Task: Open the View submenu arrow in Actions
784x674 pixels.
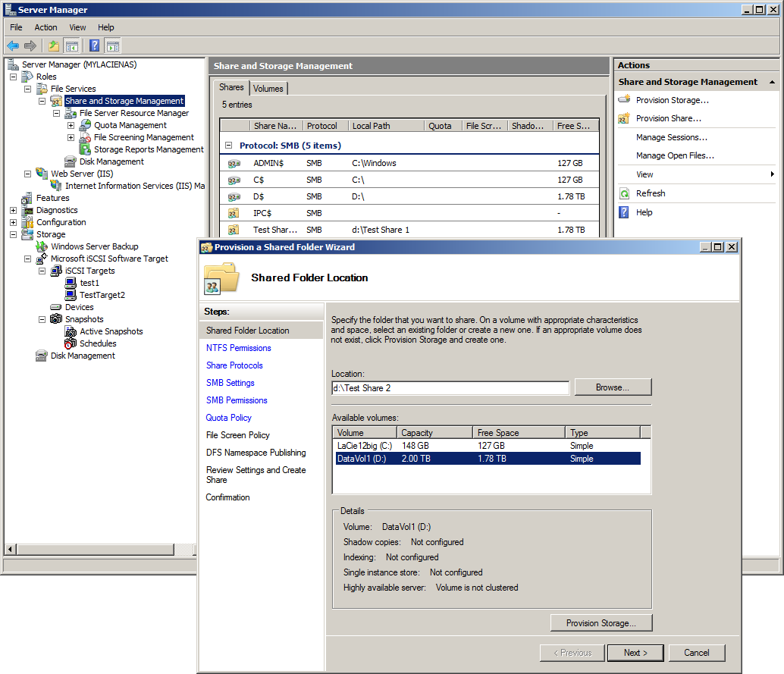Action: point(773,174)
